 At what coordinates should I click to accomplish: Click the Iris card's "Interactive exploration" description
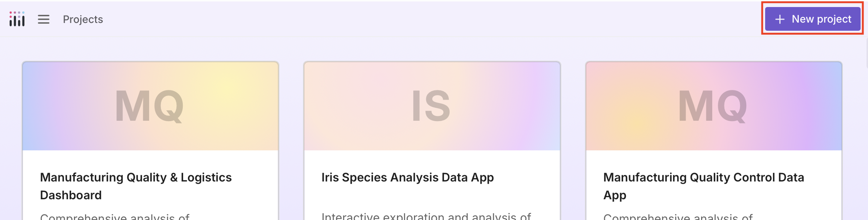426,216
